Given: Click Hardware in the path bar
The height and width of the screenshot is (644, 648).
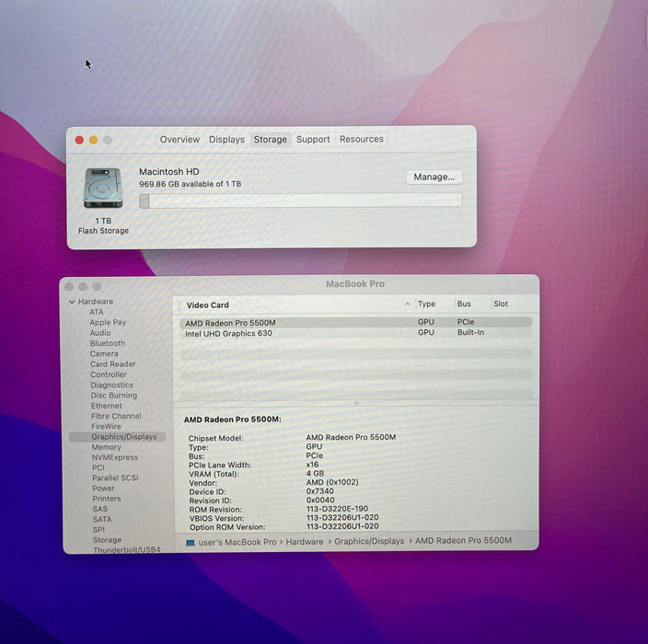Looking at the screenshot, I should (305, 542).
